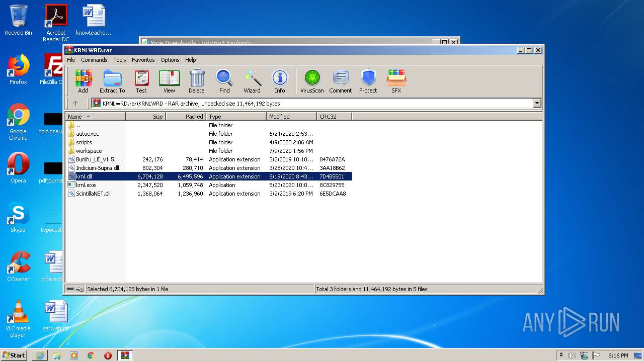Open the Comment tool

point(341,81)
